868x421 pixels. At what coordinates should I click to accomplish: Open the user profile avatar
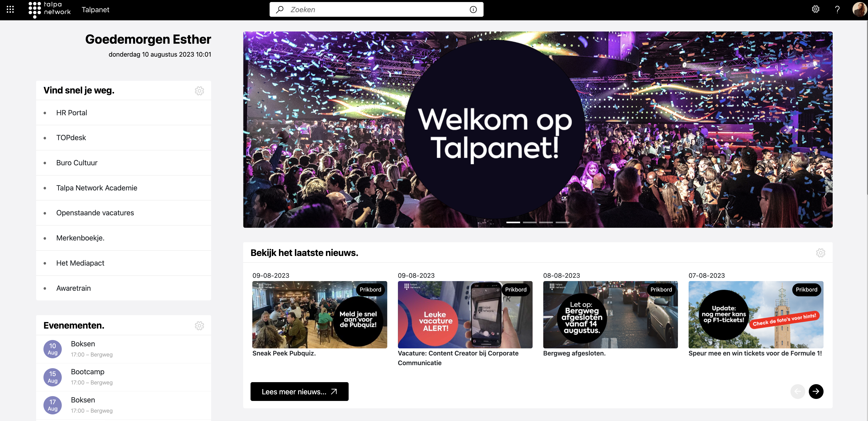pyautogui.click(x=859, y=9)
